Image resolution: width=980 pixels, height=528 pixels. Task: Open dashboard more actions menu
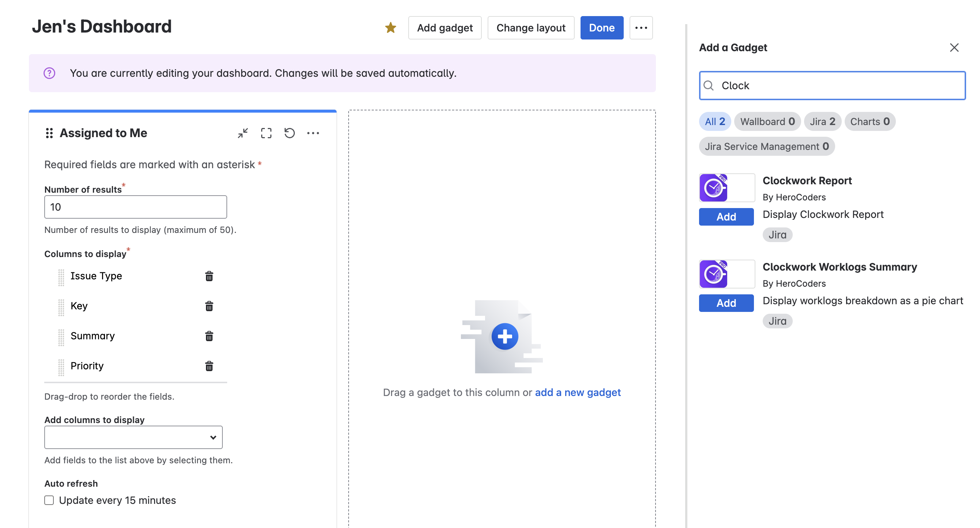(x=641, y=28)
